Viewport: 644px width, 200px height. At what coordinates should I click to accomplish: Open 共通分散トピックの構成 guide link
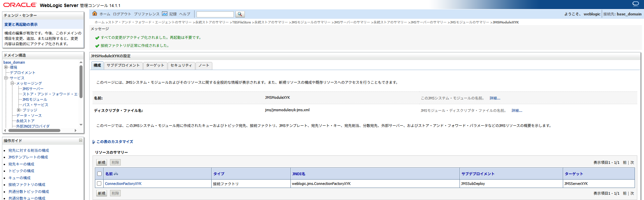point(29,192)
